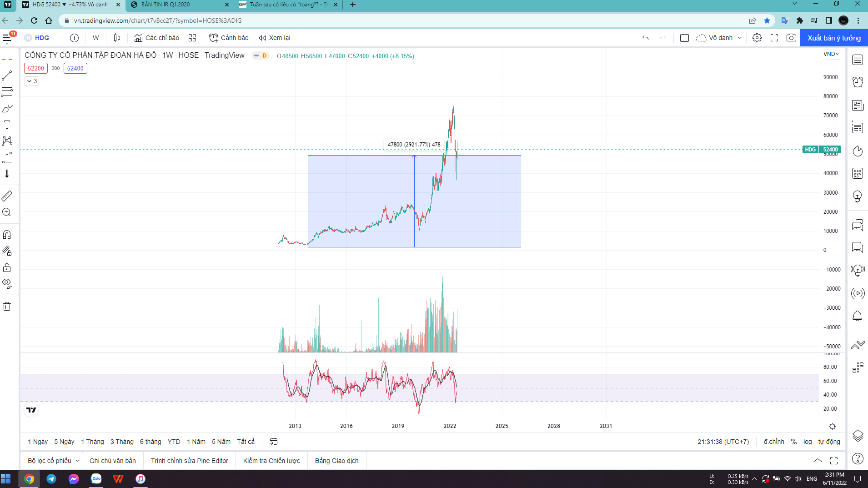
Task: Toggle magnet mode for drawings
Action: coord(7,235)
